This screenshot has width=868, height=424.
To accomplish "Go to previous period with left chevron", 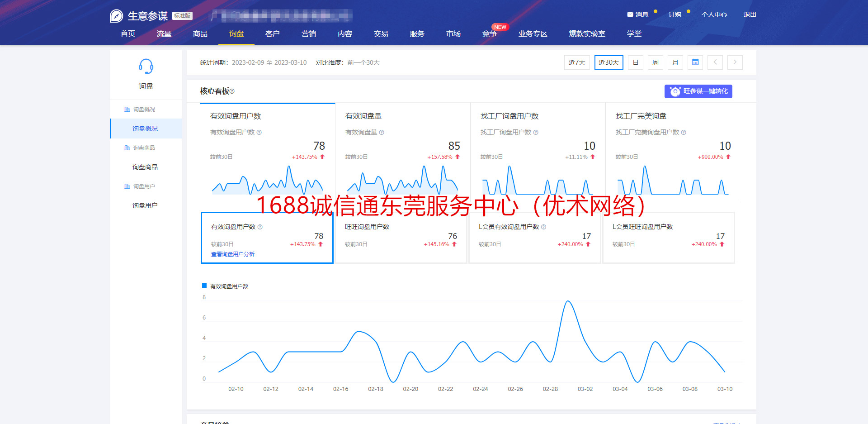I will pos(715,62).
